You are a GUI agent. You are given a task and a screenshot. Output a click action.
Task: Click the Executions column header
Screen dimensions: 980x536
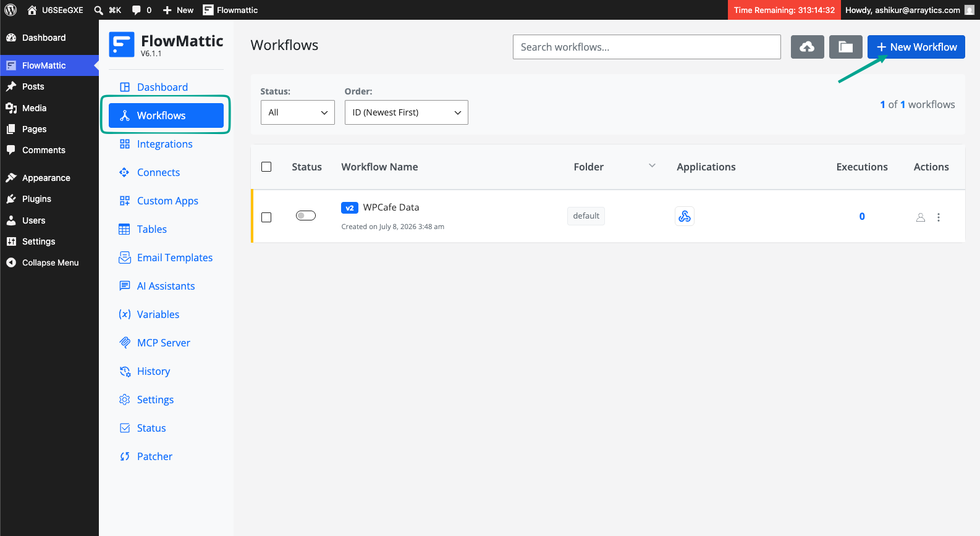(x=862, y=167)
